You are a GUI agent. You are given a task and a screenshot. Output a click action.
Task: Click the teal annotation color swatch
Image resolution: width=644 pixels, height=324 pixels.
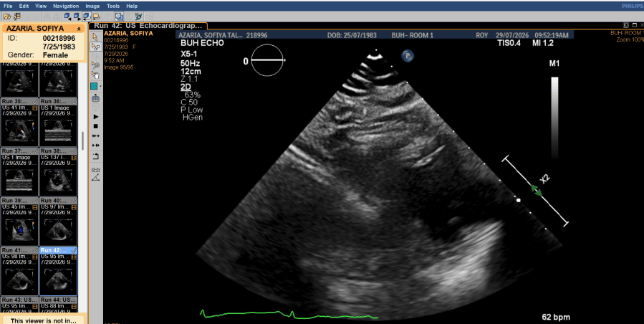[x=94, y=86]
